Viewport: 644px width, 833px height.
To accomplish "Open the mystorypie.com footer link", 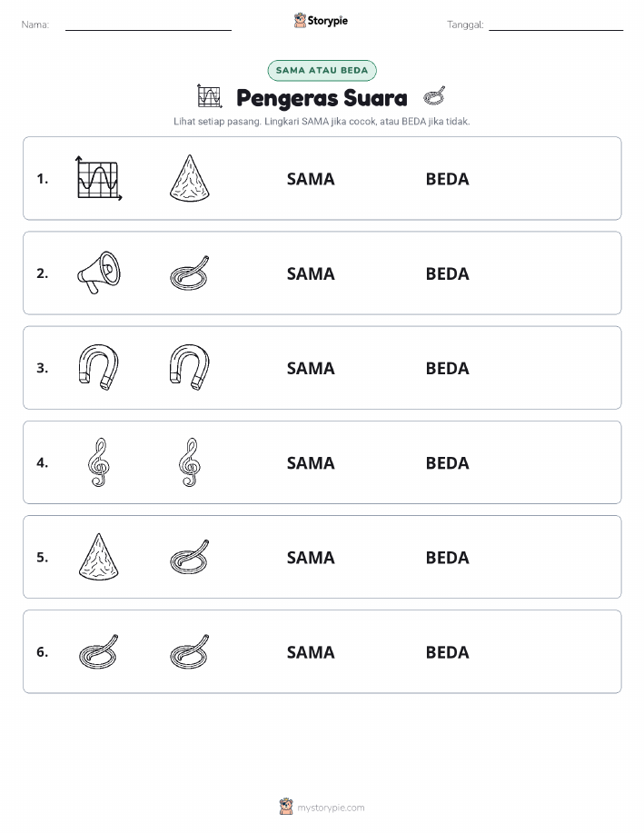I will [331, 808].
